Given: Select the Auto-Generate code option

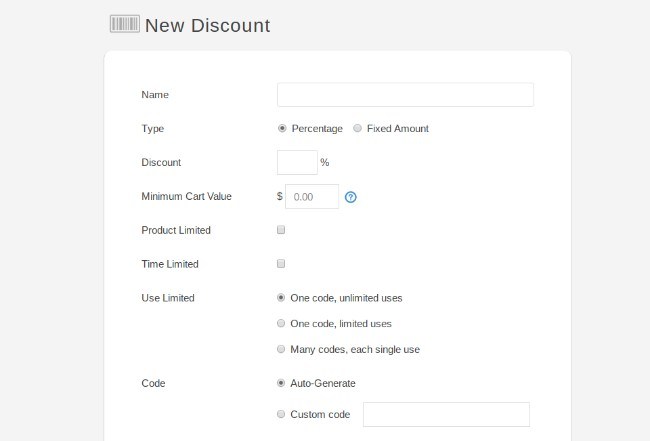Looking at the screenshot, I should tap(281, 383).
